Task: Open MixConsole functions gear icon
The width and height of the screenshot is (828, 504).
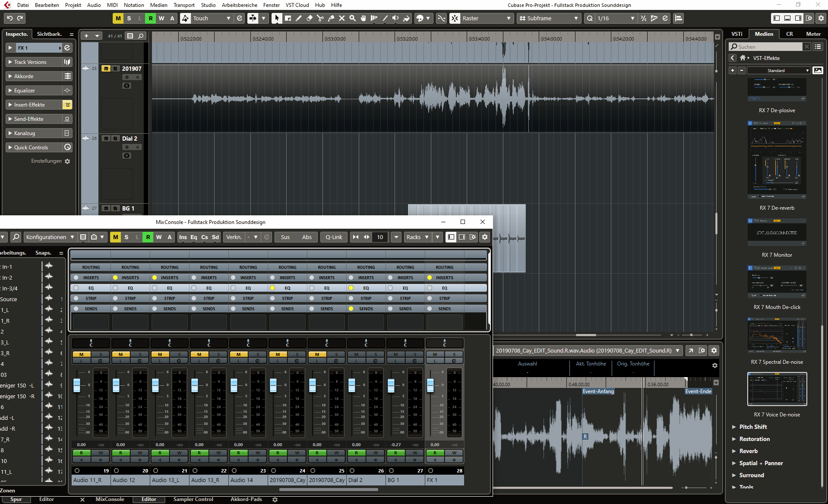Action: [x=485, y=237]
